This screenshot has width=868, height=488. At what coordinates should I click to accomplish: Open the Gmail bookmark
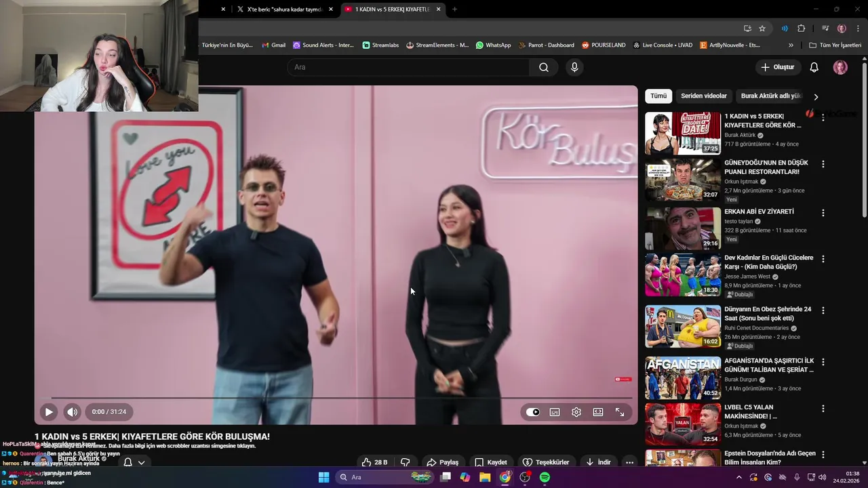tap(274, 45)
